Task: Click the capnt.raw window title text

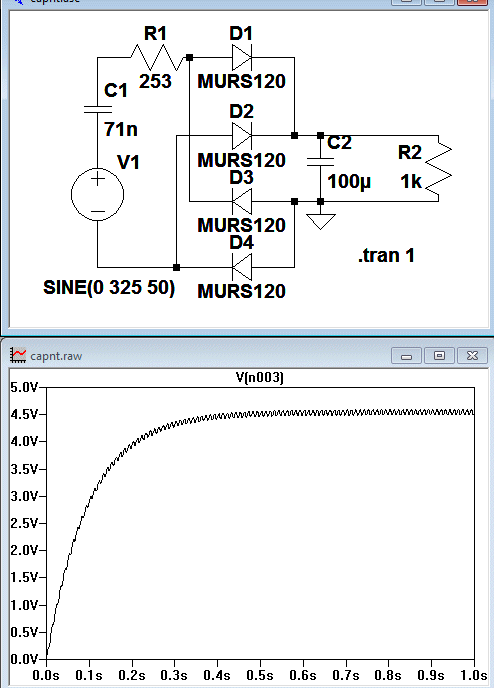Action: click(x=56, y=356)
